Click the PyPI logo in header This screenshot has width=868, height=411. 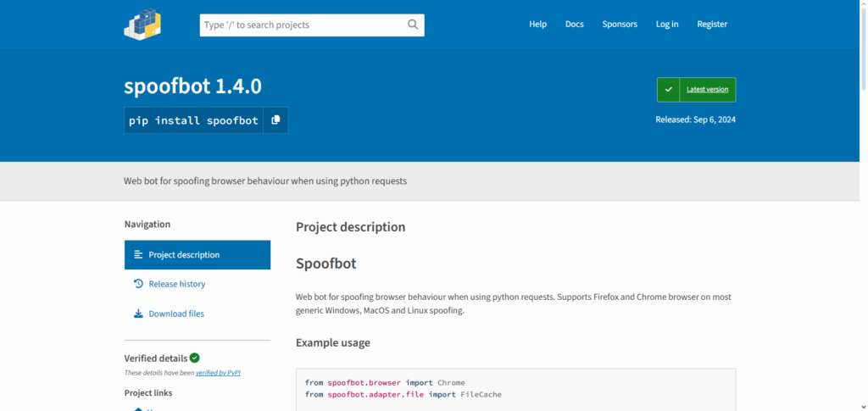pos(142,25)
